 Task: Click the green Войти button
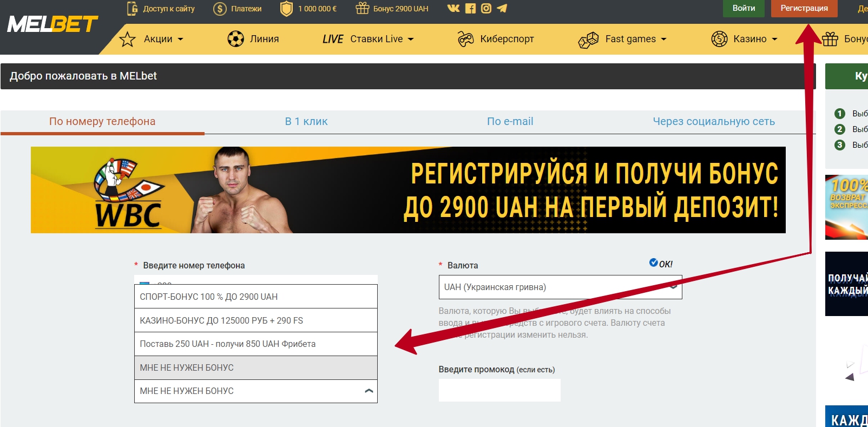[x=744, y=8]
